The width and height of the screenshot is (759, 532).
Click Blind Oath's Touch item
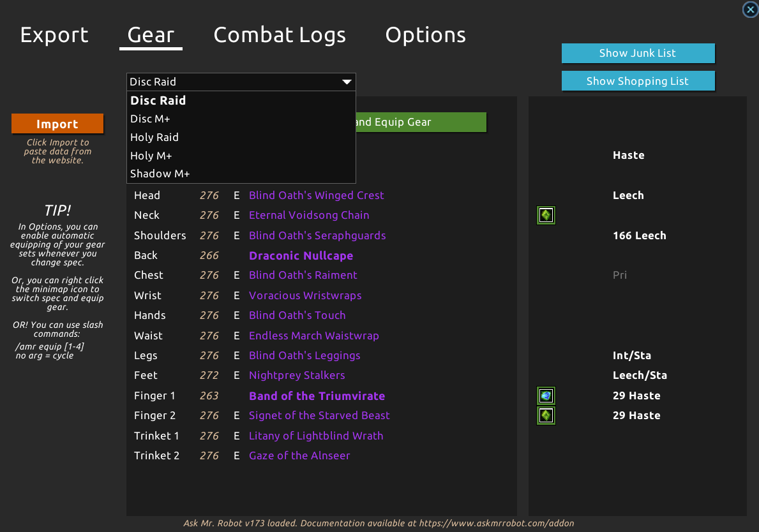(297, 315)
